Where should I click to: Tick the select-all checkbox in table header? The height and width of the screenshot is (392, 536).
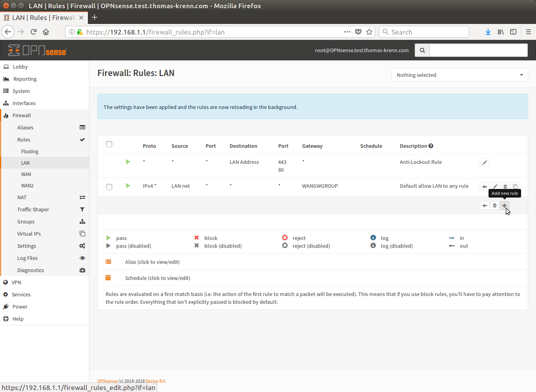tap(109, 144)
